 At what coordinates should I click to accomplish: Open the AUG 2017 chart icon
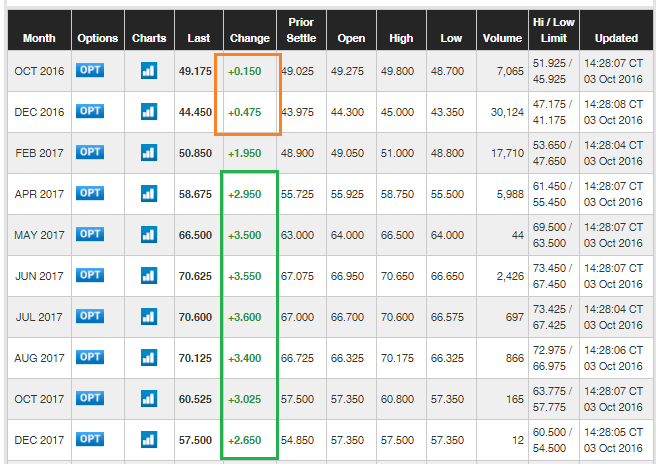click(148, 357)
